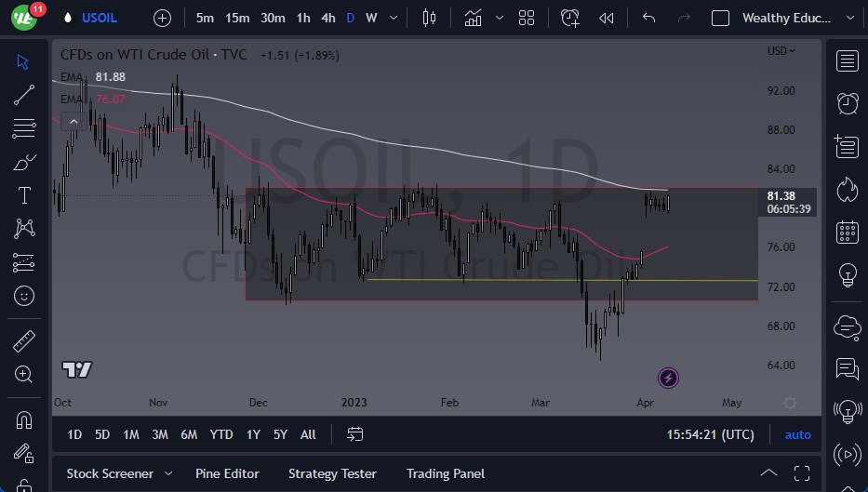The image size is (868, 492).
Task: Select the brush drawing tool
Action: point(24,162)
